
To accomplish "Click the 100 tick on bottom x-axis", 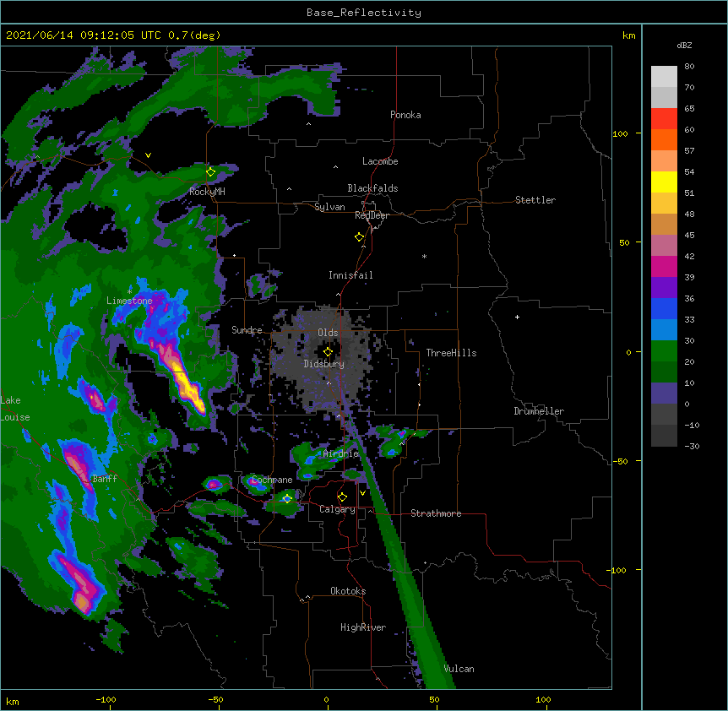I will pos(543,699).
